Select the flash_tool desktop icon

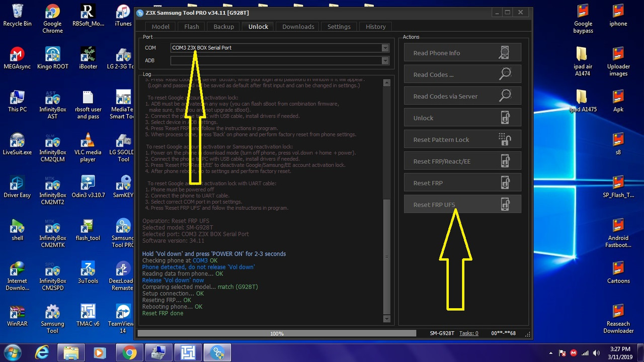[88, 230]
